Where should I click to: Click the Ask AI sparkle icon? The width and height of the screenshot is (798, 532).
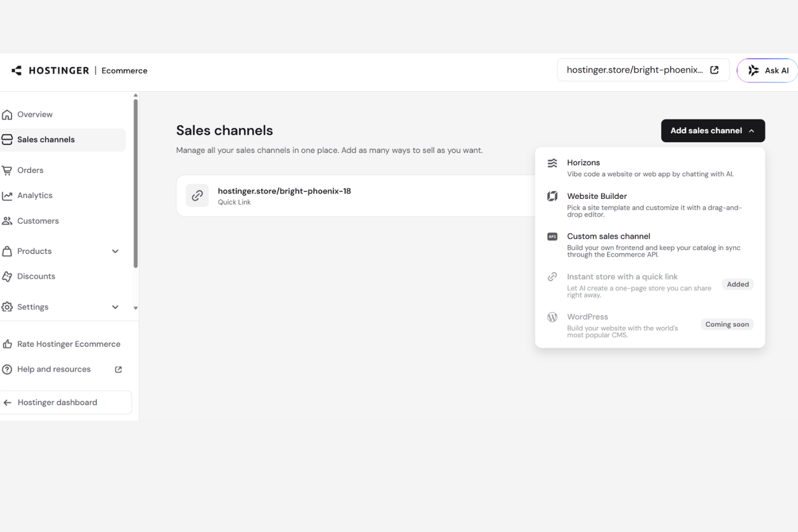(x=753, y=71)
